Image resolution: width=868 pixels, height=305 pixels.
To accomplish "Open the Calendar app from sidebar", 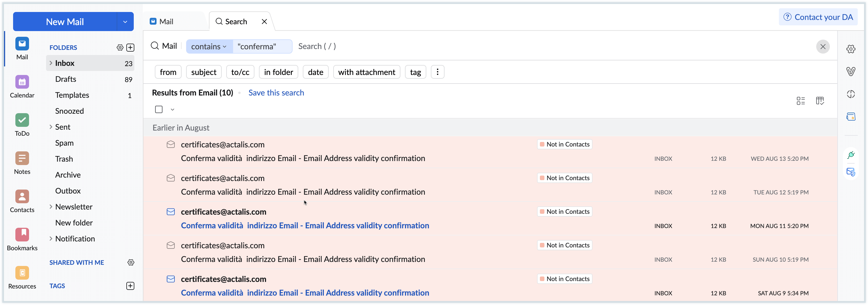I will (x=22, y=82).
